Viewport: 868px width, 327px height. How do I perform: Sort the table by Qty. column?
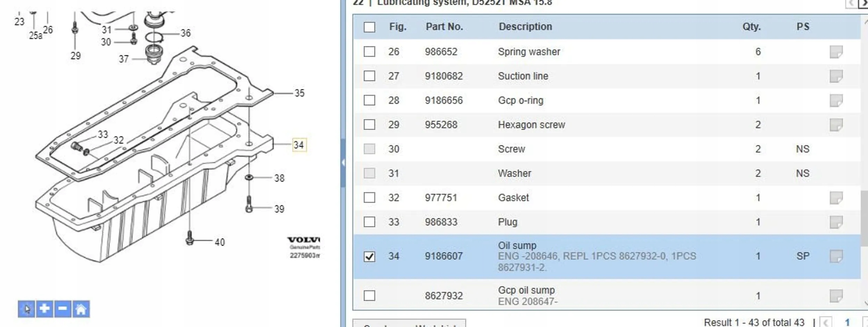click(x=752, y=27)
